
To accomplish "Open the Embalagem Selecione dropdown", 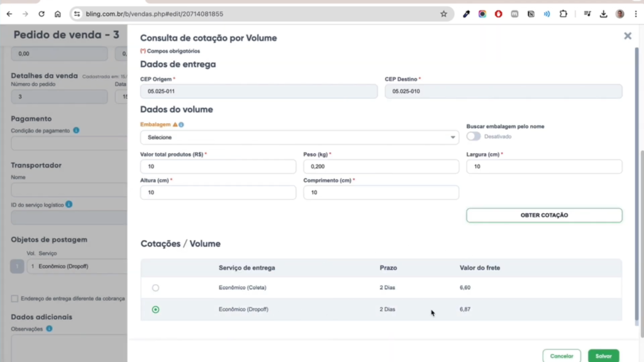I will [x=299, y=138].
